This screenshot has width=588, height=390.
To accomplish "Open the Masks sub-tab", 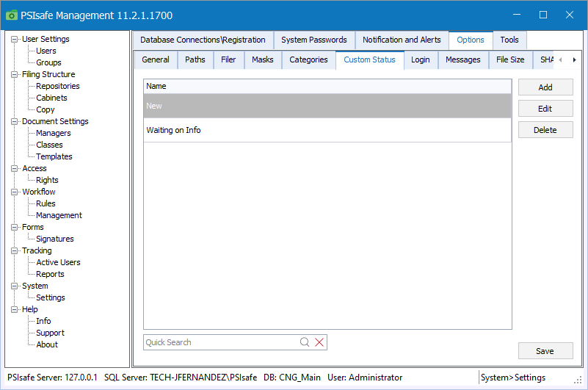I will tap(263, 59).
